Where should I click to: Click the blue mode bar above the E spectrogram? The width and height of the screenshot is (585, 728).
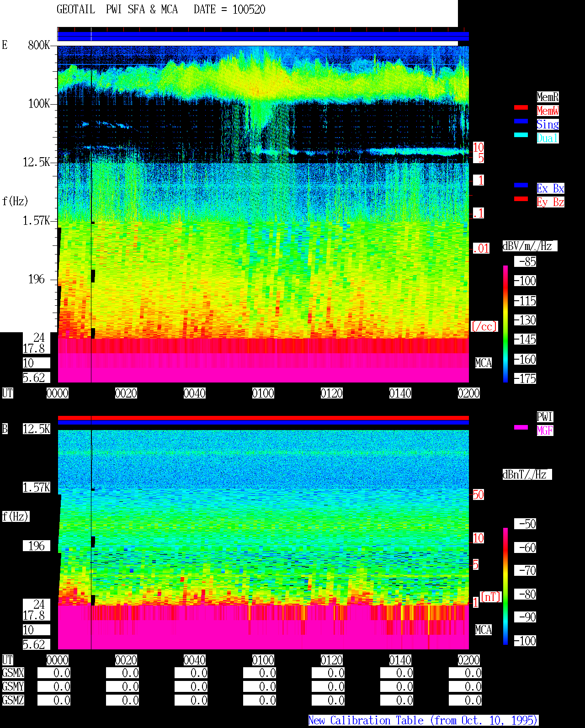pyautogui.click(x=263, y=36)
